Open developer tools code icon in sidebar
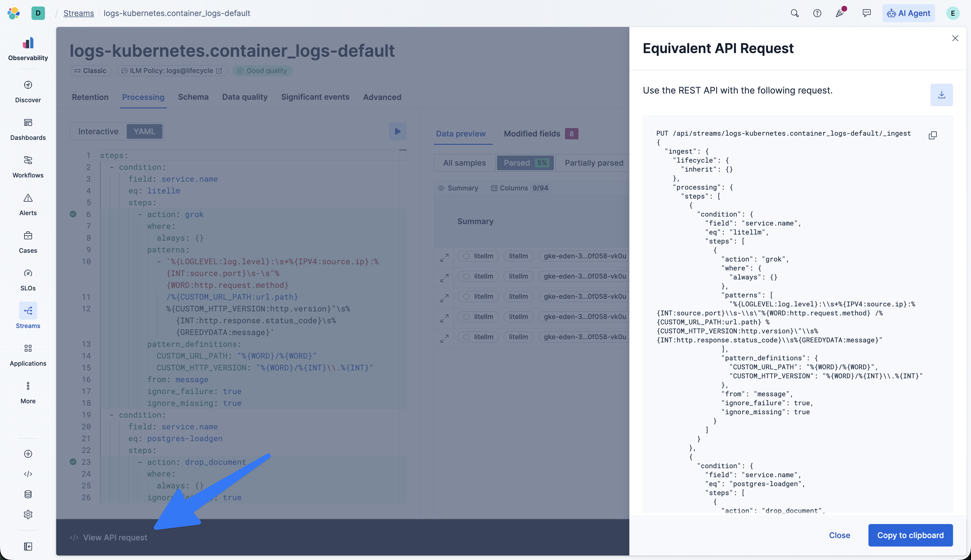The height and width of the screenshot is (560, 971). [x=28, y=474]
